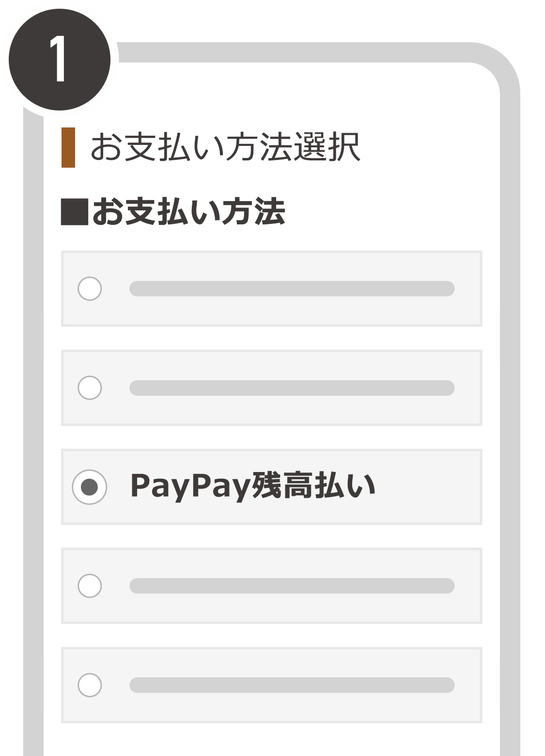
Task: Select the first payment option radio button
Action: [x=90, y=289]
